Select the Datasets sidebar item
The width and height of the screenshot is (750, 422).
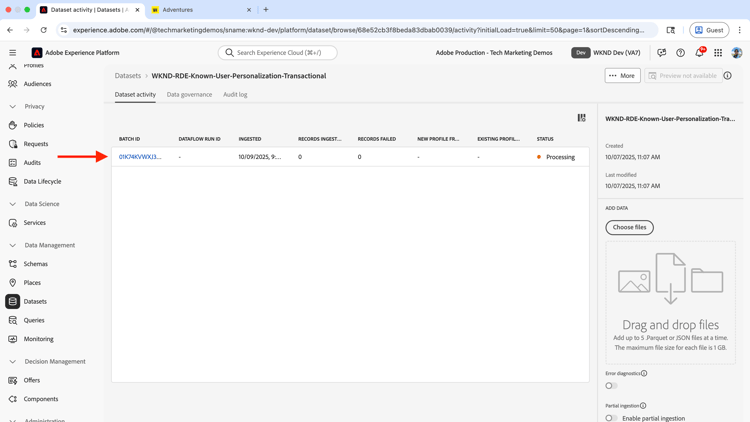[35, 301]
